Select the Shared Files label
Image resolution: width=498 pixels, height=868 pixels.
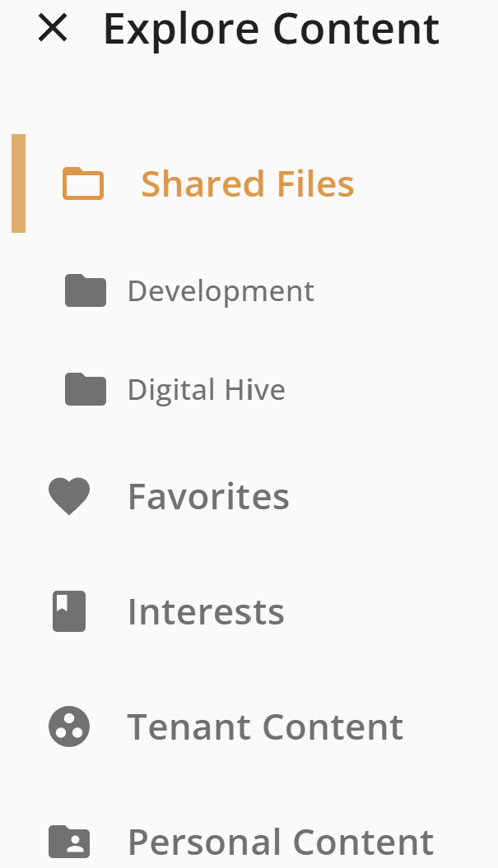(x=248, y=183)
